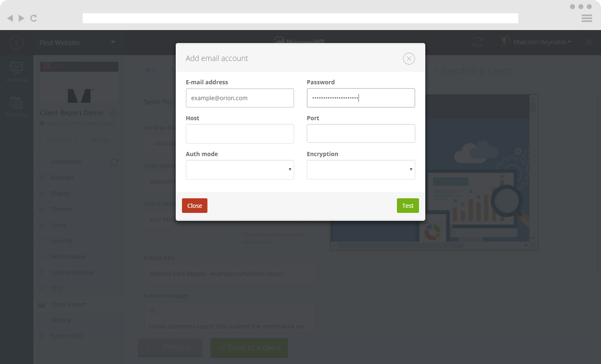Click the browser address bar
This screenshot has width=601, height=364.
tap(300, 18)
